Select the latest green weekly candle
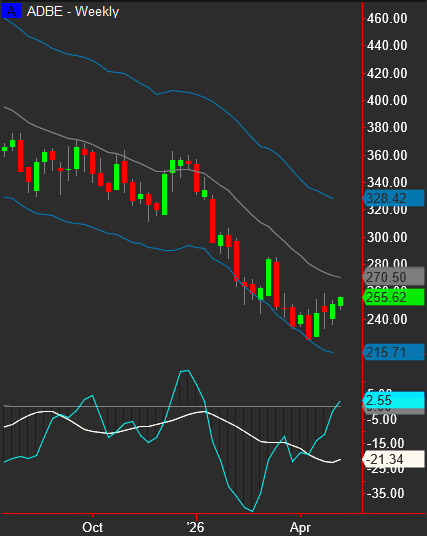 [341, 302]
